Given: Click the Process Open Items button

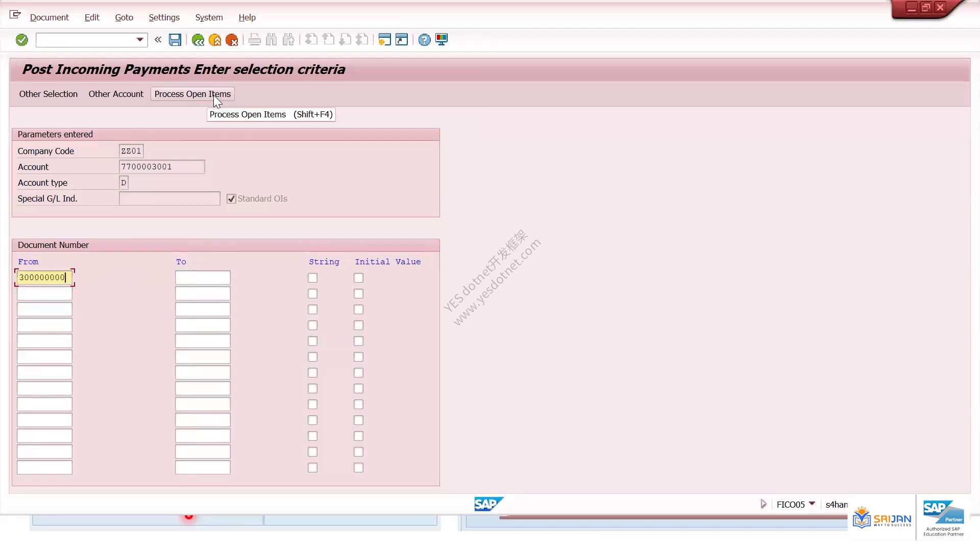Looking at the screenshot, I should (x=192, y=94).
